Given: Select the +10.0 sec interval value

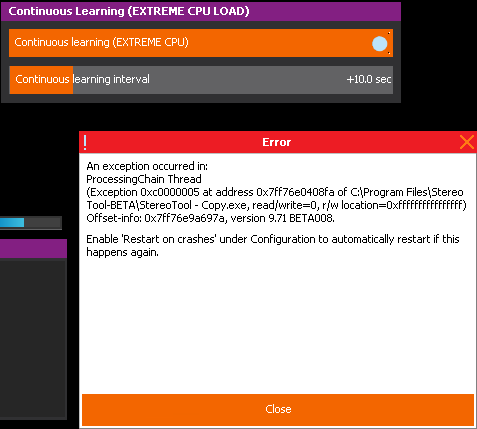Looking at the screenshot, I should tap(369, 79).
